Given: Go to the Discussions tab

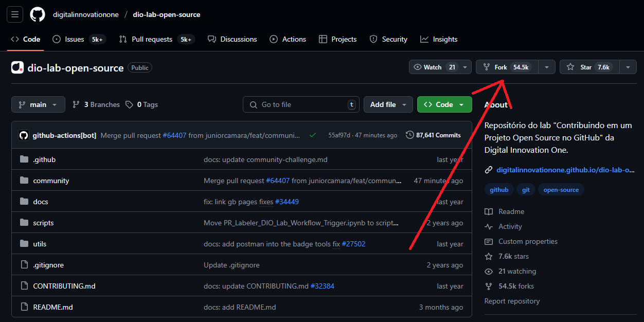Looking at the screenshot, I should (x=232, y=39).
